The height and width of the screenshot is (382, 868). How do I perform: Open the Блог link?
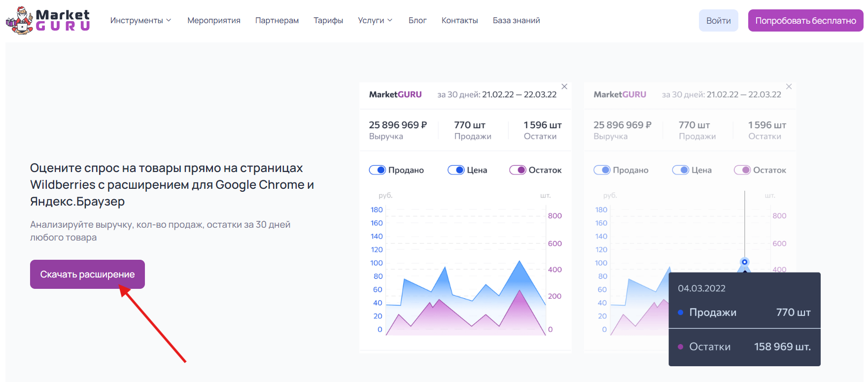point(417,20)
